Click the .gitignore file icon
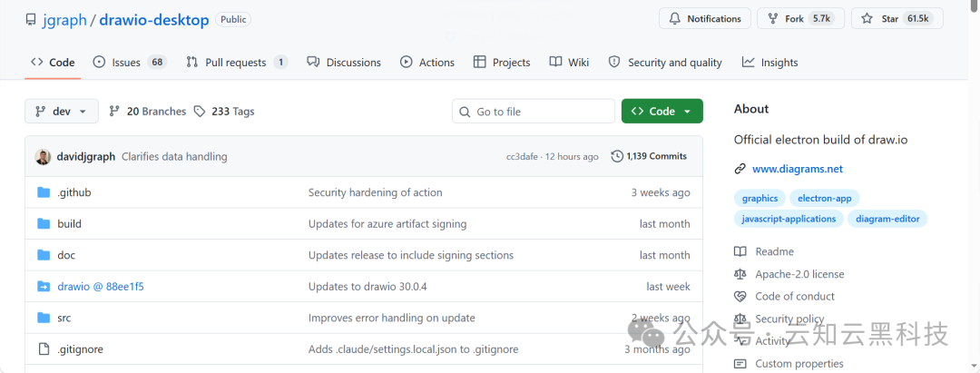 tap(44, 349)
